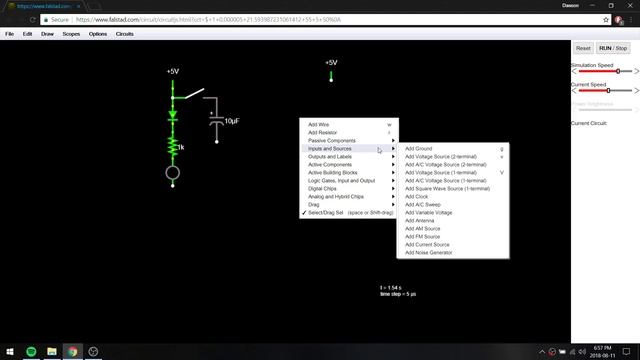
Task: Adjust the Simulation Speed slider
Action: click(605, 71)
